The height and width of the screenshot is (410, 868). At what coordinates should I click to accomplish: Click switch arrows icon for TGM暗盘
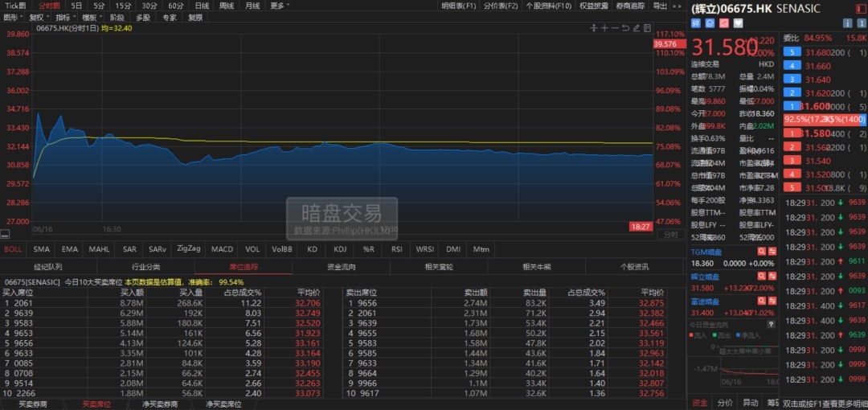click(772, 252)
